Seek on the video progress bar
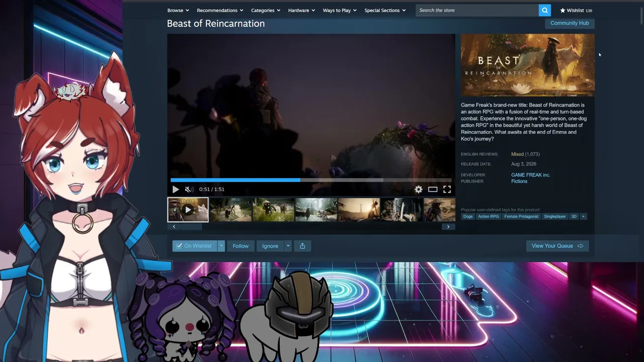Image resolution: width=644 pixels, height=362 pixels. click(311, 180)
